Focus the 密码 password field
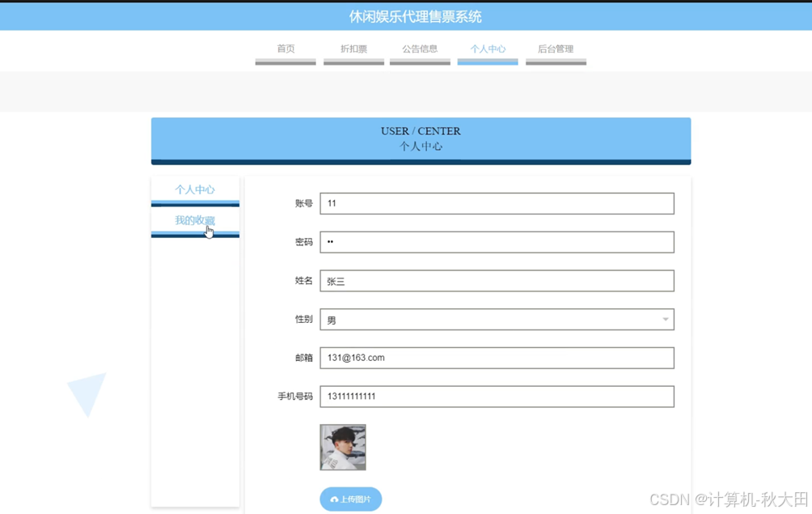Viewport: 812px width, 514px height. pyautogui.click(x=497, y=242)
